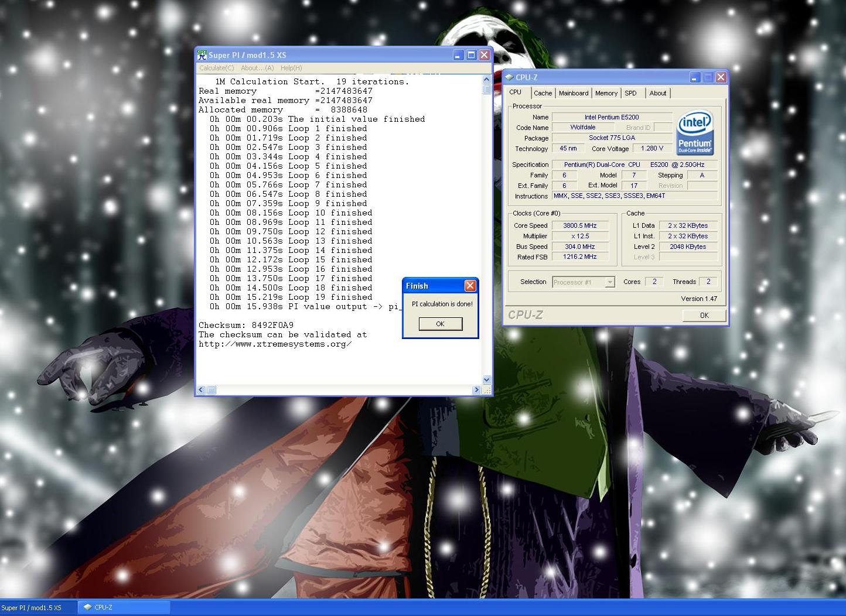
Task: Click OK button in CPU-Z window
Action: (x=705, y=315)
